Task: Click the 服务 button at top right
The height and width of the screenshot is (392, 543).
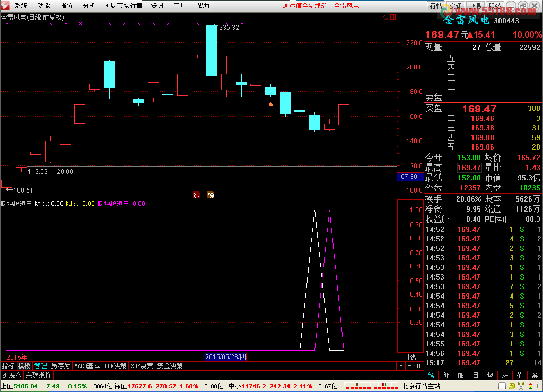Action: [495, 6]
